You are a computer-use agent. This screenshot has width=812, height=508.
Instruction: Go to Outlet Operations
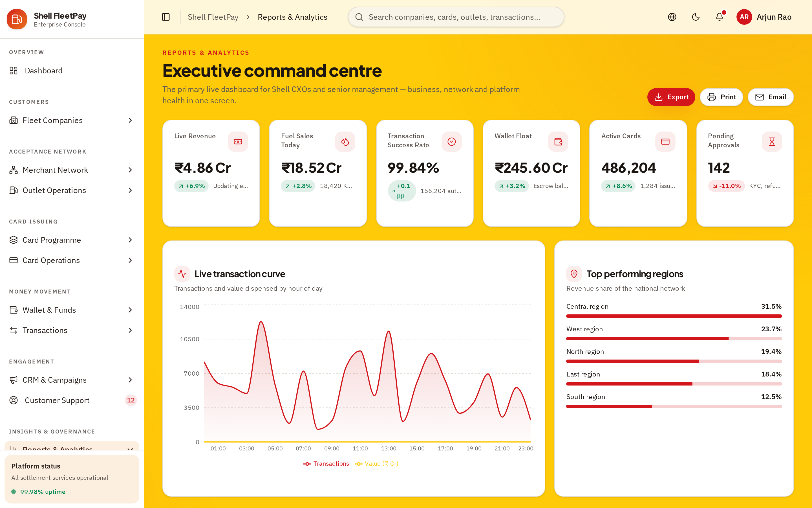pyautogui.click(x=72, y=190)
